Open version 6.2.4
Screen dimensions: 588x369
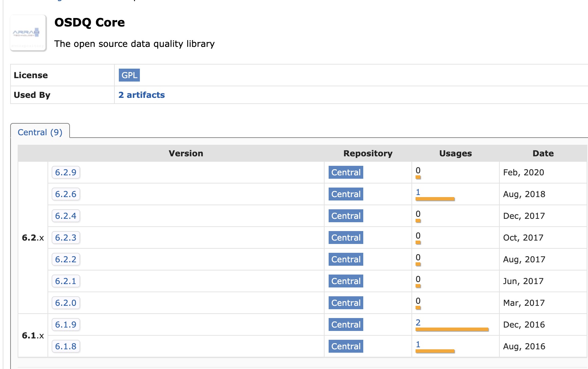click(66, 216)
